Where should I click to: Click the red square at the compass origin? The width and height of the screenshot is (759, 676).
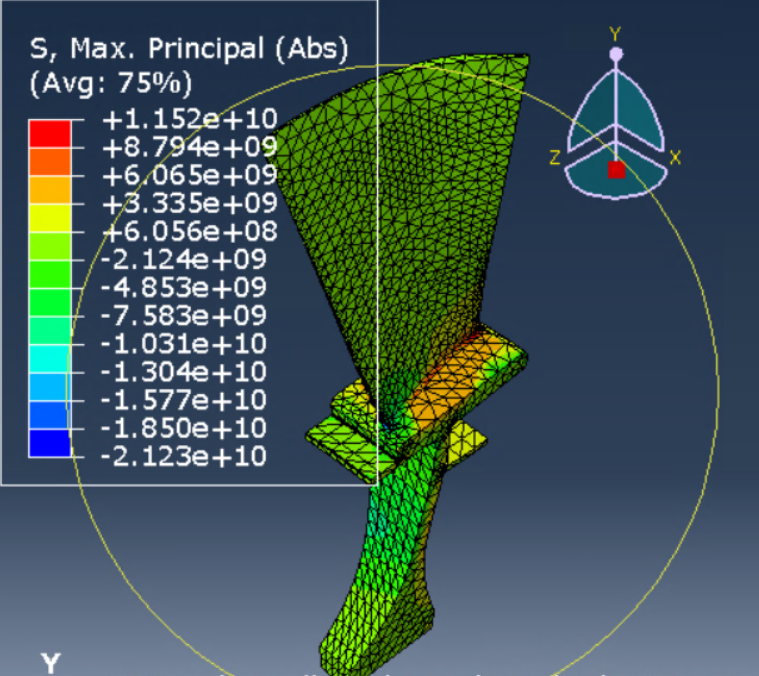[616, 170]
